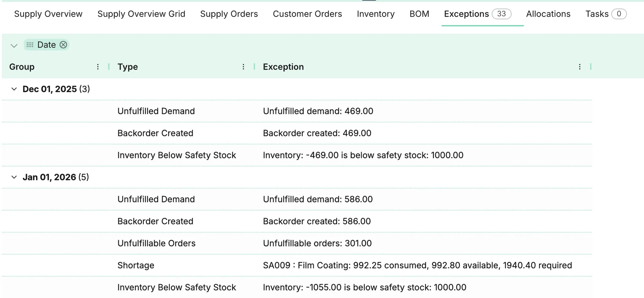This screenshot has width=644, height=298.
Task: Switch to the Allocations tab
Action: coord(548,14)
